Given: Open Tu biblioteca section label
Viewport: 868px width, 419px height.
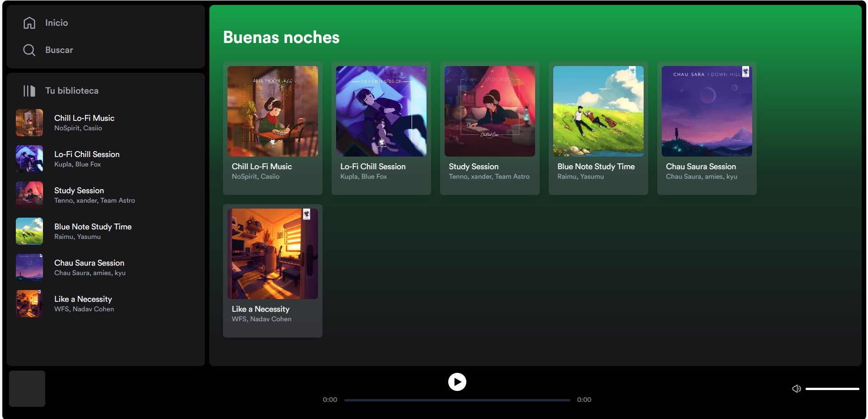Looking at the screenshot, I should click(72, 90).
